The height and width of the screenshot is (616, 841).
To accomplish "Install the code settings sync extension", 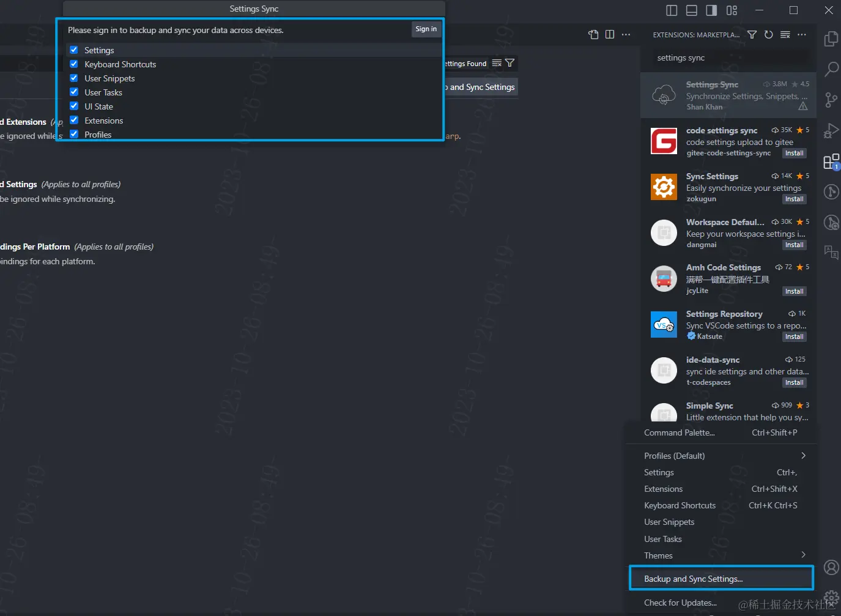I will [x=795, y=154].
